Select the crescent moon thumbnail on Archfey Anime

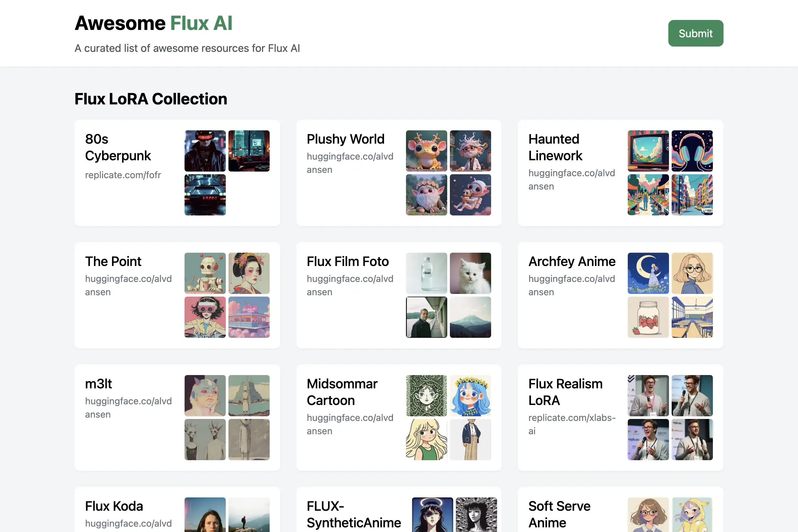648,273
